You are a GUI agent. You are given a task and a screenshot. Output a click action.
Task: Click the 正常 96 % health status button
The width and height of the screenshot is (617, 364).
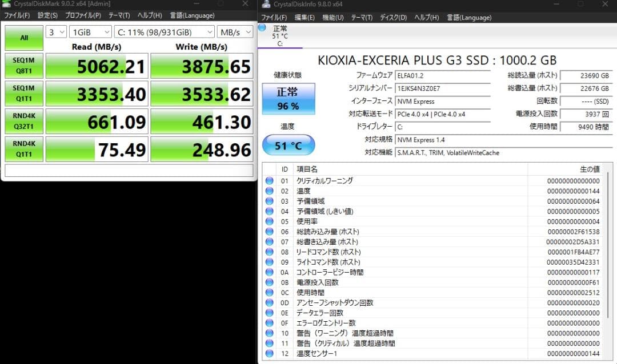(x=289, y=99)
